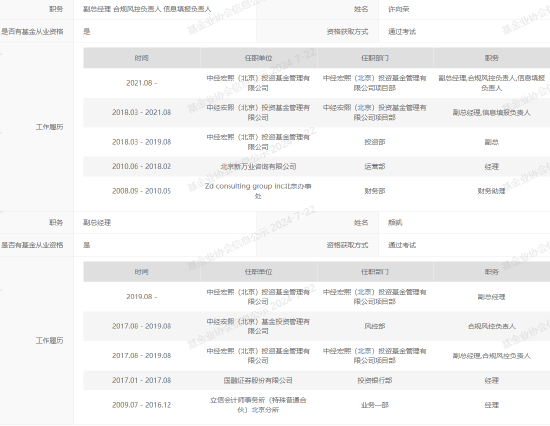Click the '时间' header in first table
550x426 pixels.
tap(141, 58)
